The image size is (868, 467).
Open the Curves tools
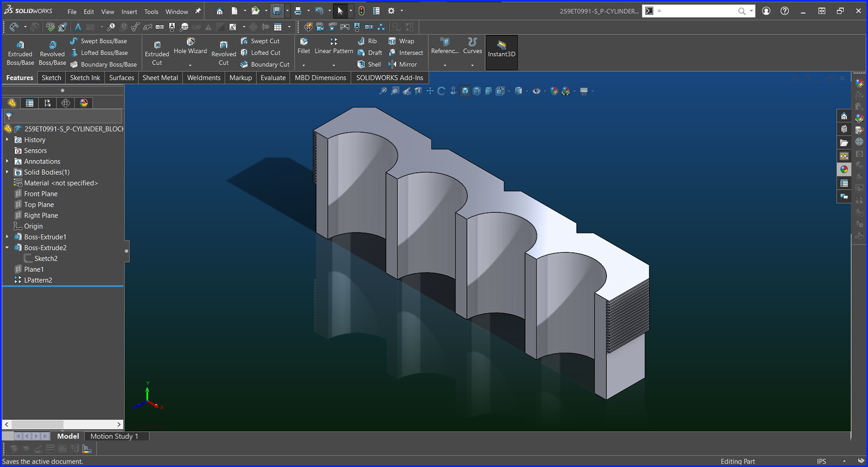click(x=472, y=47)
